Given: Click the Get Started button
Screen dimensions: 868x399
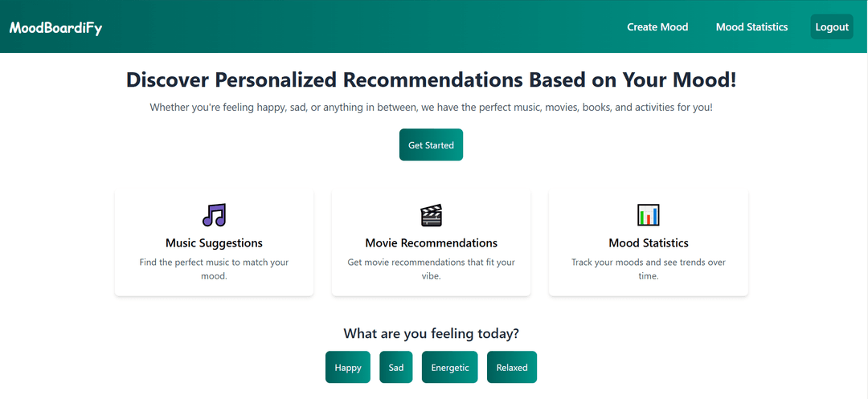Looking at the screenshot, I should (432, 145).
